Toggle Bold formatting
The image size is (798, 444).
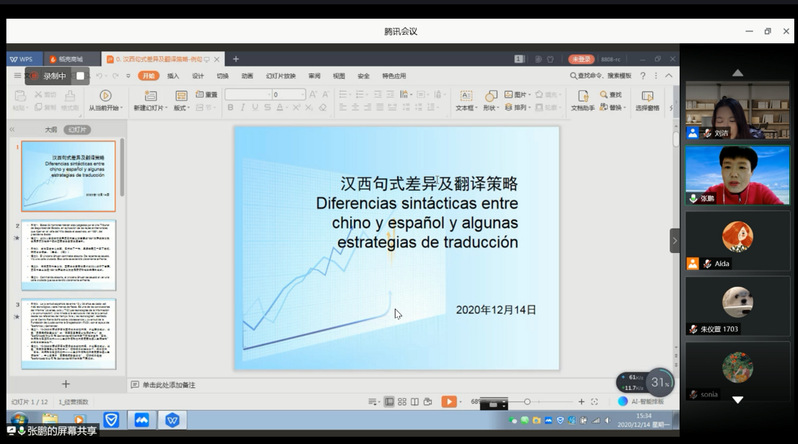coord(231,107)
